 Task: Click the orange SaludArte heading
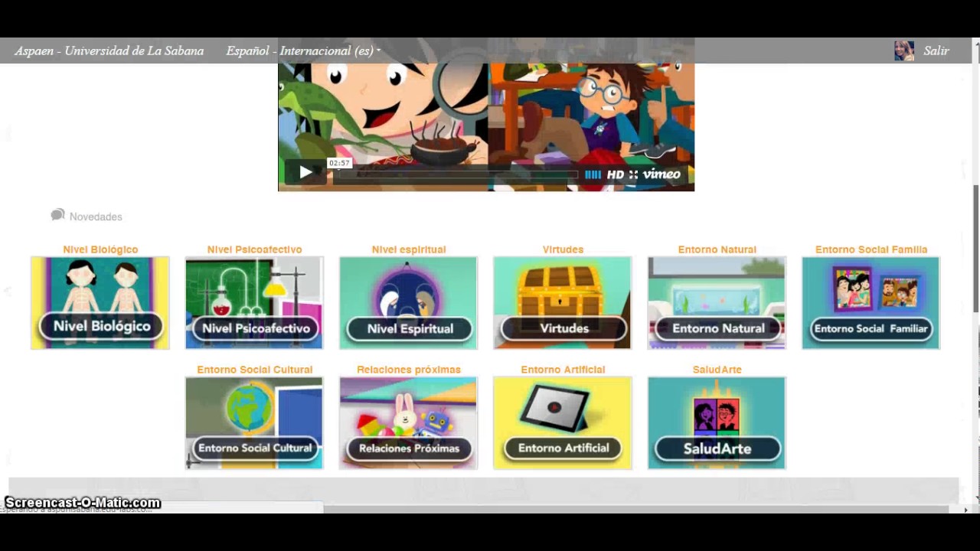click(x=717, y=370)
